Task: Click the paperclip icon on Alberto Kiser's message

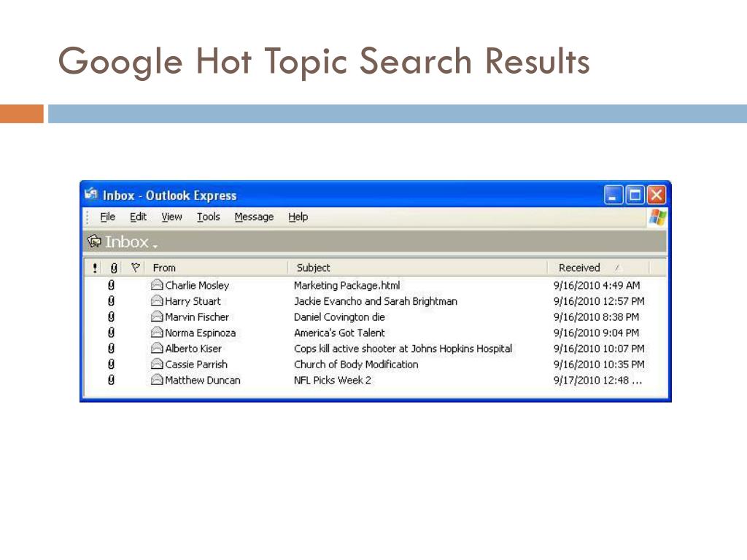Action: (111, 348)
